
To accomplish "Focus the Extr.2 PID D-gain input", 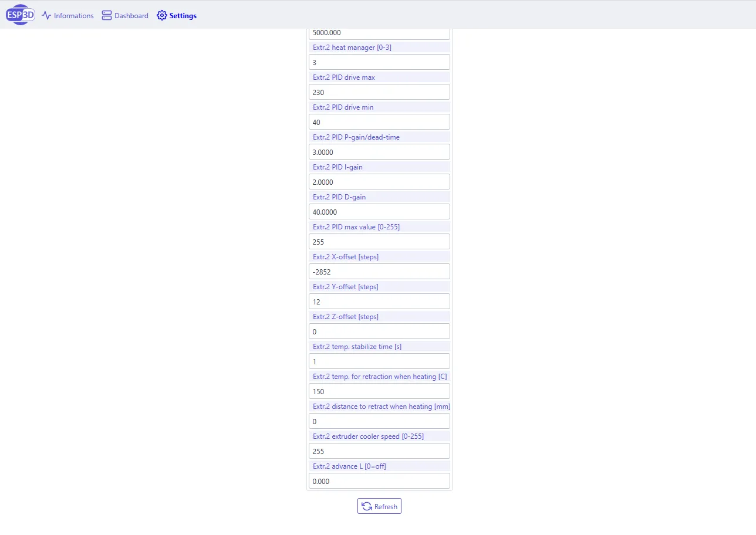I will (x=379, y=212).
